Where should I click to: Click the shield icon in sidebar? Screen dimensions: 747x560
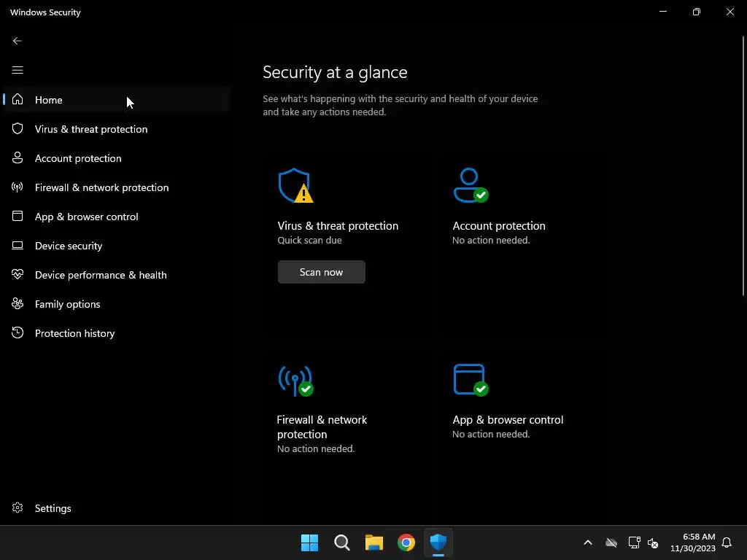18,128
